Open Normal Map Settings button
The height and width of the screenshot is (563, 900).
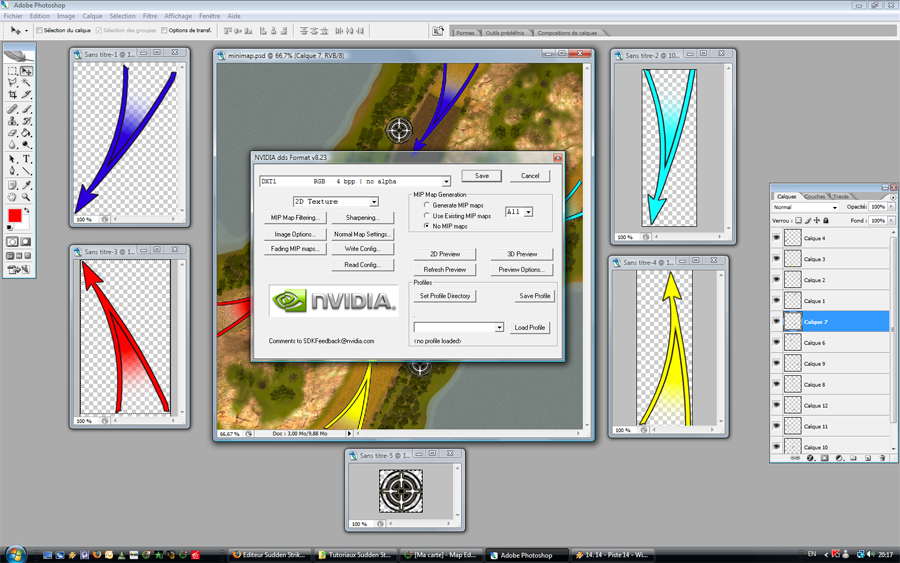(x=362, y=234)
